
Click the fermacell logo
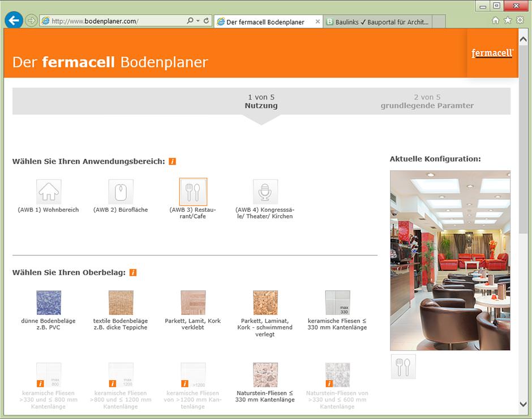pos(492,53)
